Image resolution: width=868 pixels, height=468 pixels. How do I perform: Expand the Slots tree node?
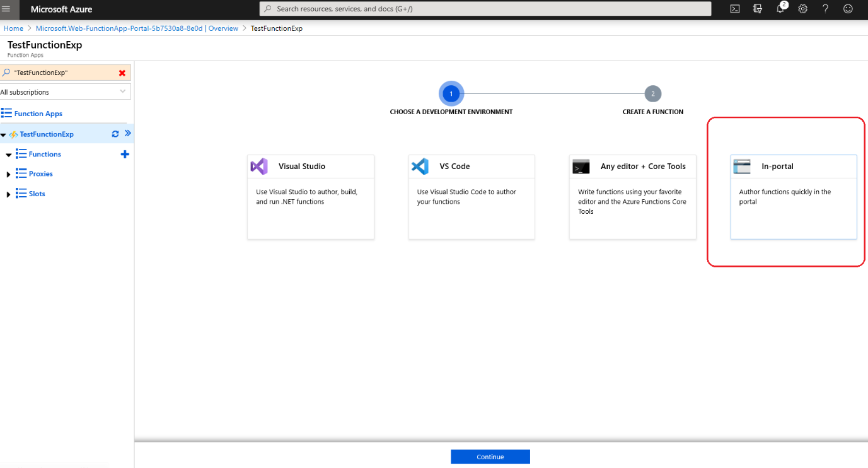pyautogui.click(x=9, y=194)
